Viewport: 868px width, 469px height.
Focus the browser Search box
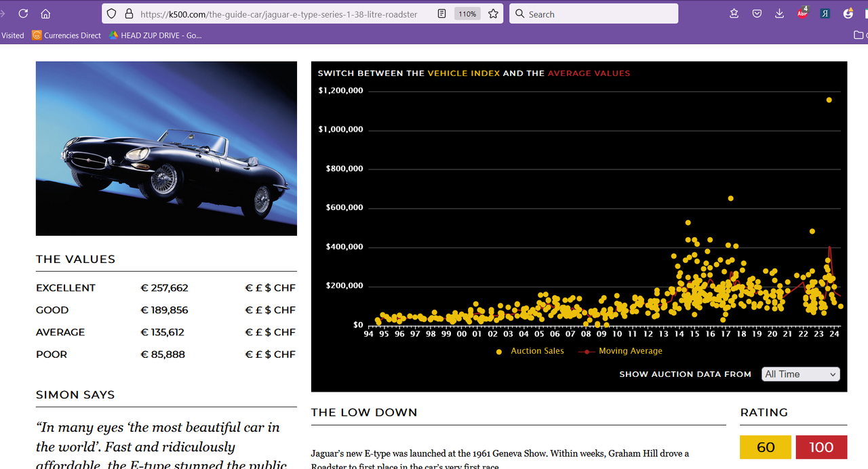pyautogui.click(x=593, y=14)
